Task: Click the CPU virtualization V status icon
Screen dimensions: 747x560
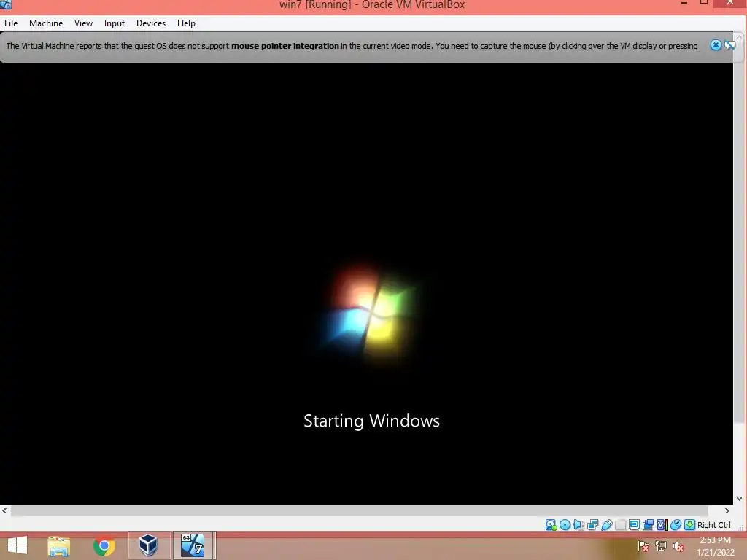Action: [662, 525]
